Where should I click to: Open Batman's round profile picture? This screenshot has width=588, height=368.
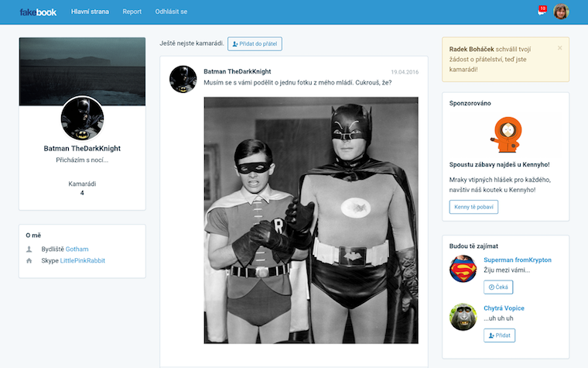coord(82,119)
